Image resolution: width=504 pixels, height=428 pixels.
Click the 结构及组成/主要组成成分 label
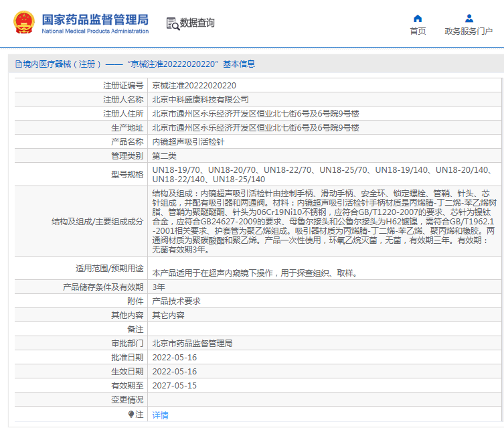coord(98,221)
